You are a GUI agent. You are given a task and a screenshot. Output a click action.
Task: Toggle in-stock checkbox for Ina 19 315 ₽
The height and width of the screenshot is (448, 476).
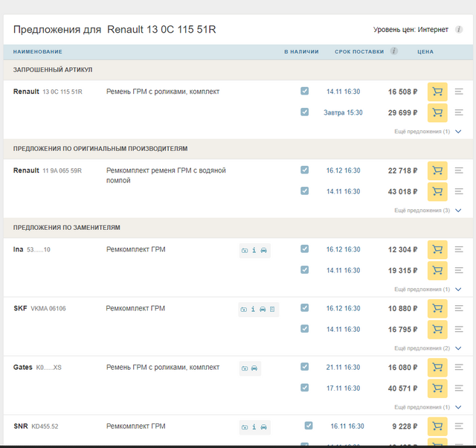[x=304, y=269]
